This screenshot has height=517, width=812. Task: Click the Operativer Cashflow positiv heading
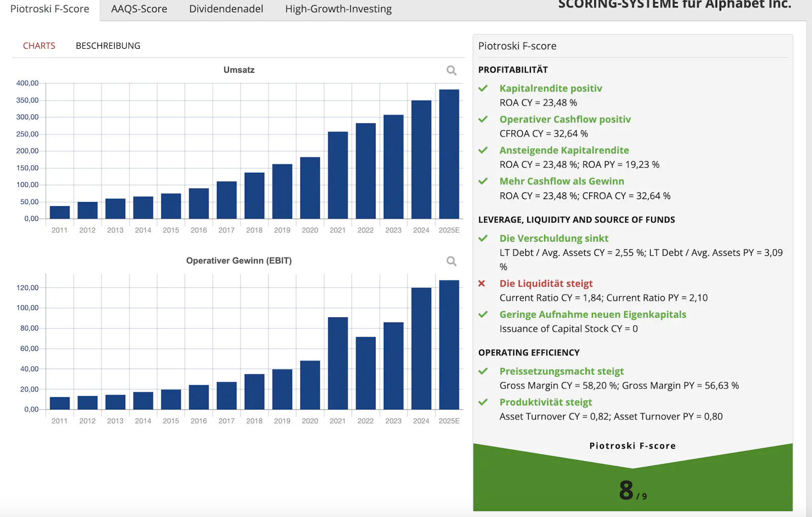tap(565, 119)
